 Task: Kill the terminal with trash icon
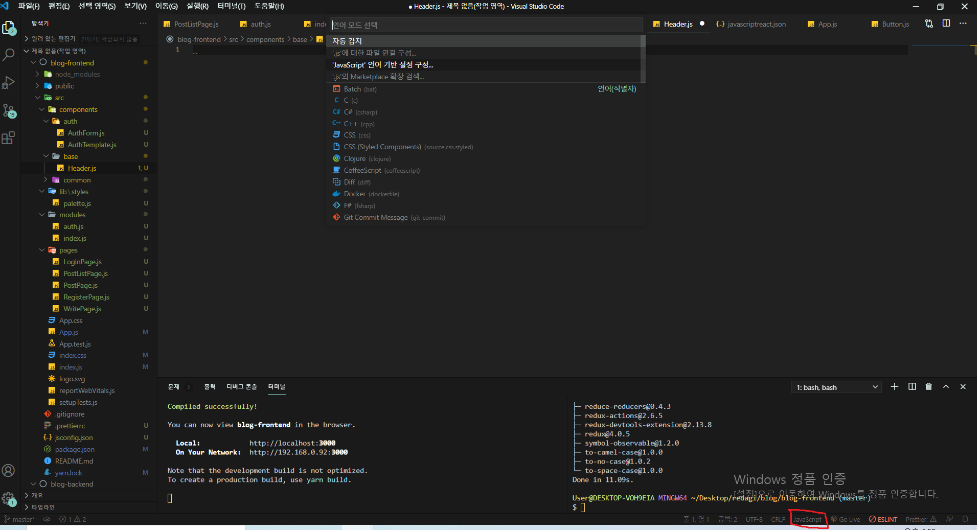(929, 387)
